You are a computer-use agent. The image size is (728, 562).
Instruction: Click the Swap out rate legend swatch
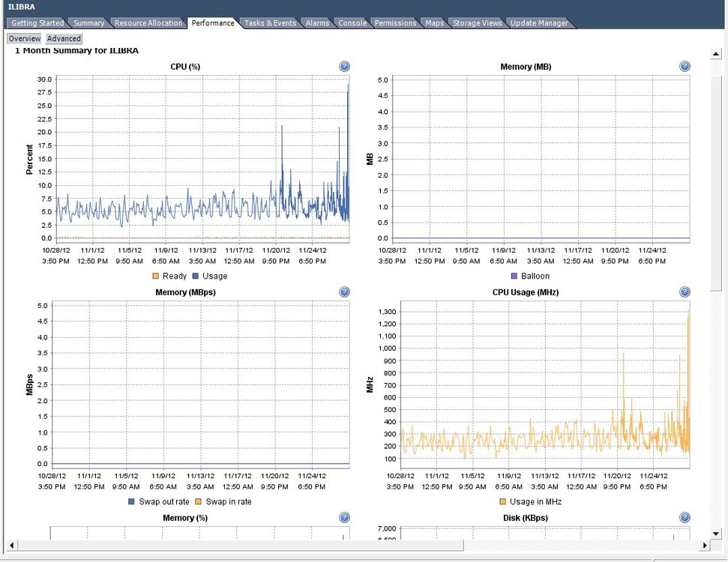(131, 501)
